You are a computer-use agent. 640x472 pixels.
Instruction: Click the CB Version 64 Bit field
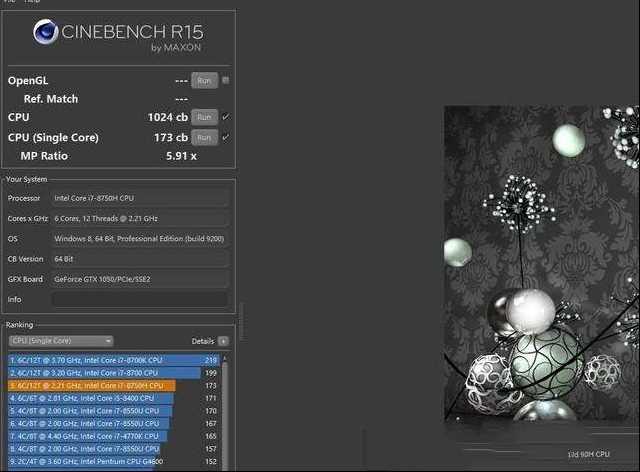point(140,259)
